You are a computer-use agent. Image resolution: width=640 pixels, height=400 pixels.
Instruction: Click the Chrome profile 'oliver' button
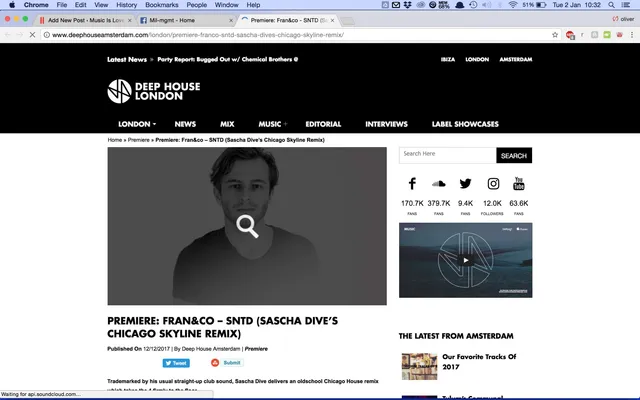623,19
